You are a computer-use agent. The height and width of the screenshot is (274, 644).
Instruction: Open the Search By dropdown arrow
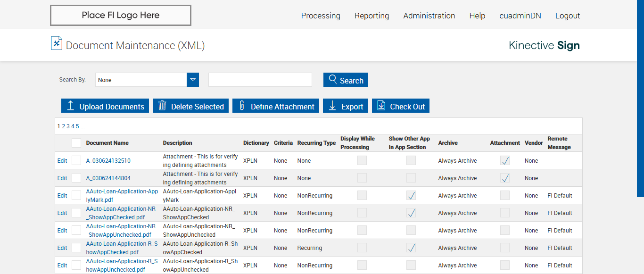(x=193, y=80)
